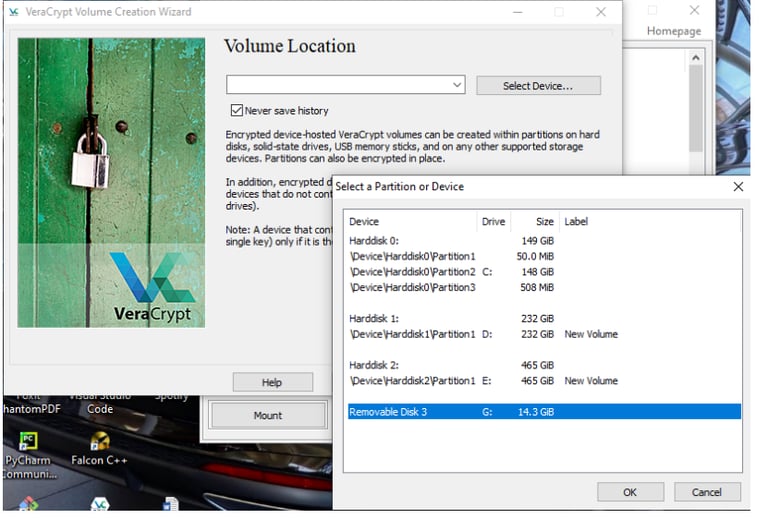Close the Select a Partition or Device dialog
Screen dimensions: 768x518
738,187
